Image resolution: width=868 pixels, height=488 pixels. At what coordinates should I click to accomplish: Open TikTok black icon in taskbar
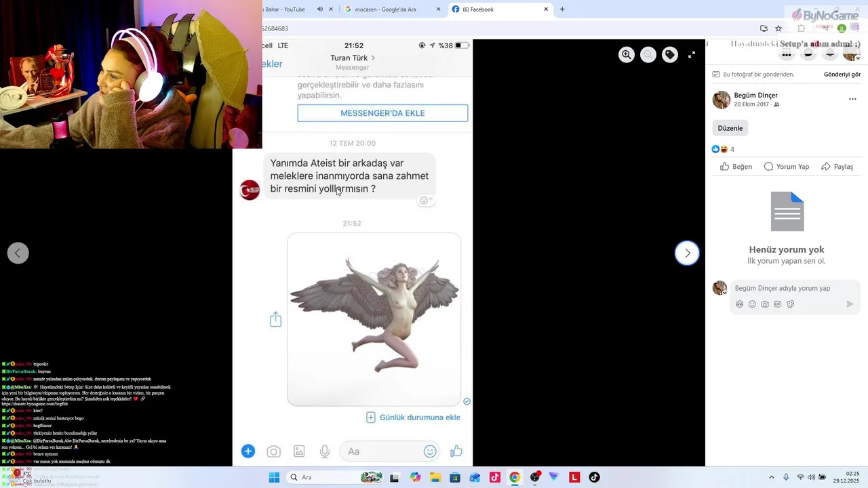(594, 477)
